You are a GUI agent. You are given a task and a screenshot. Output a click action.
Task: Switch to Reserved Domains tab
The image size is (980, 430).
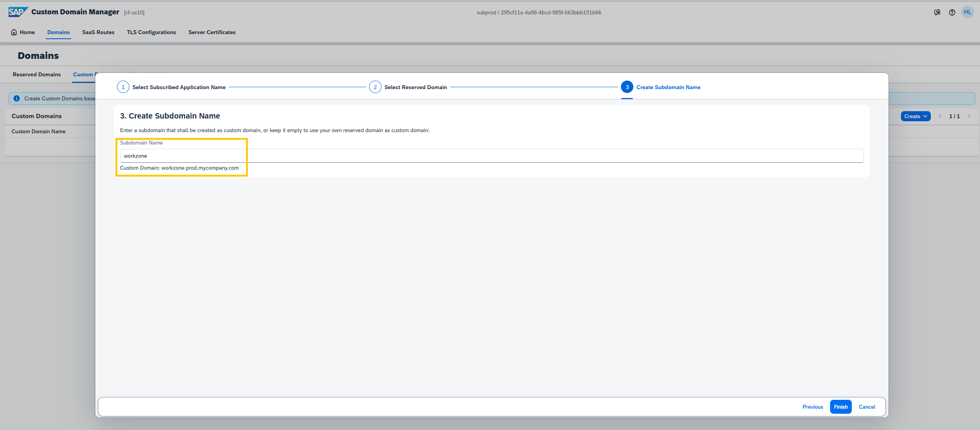coord(37,74)
